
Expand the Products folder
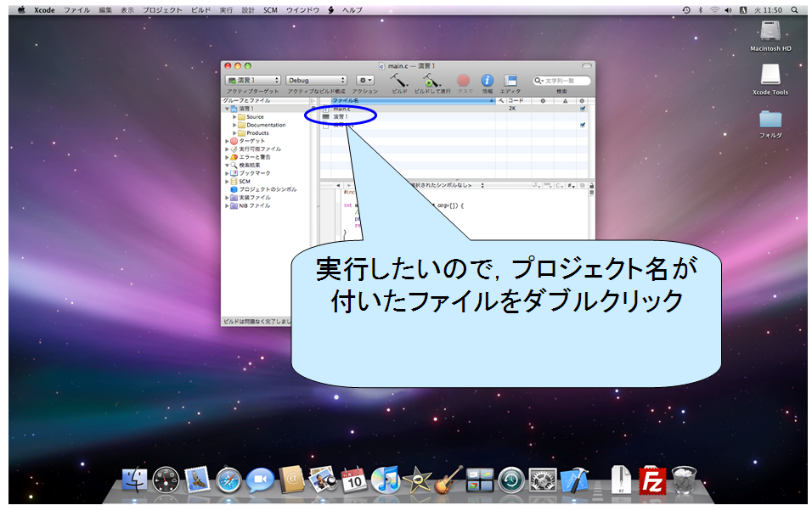click(x=234, y=133)
